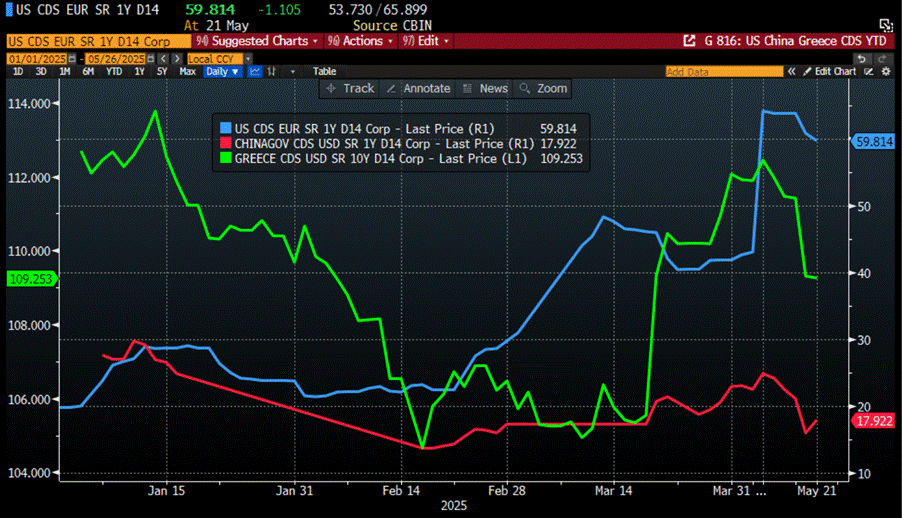
Task: Click the start date calendar icon
Action: point(72,59)
